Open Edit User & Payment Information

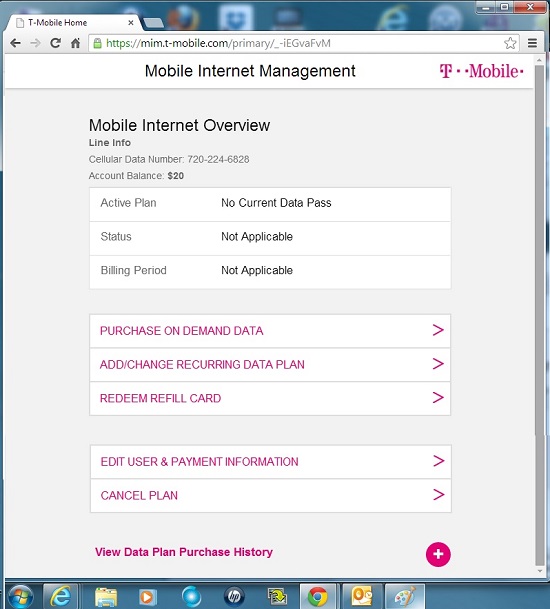271,462
